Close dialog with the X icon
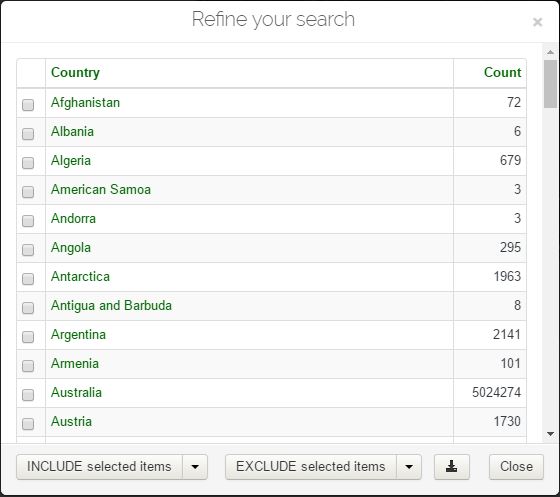Screen dimensions: 560x497 tap(537, 22)
